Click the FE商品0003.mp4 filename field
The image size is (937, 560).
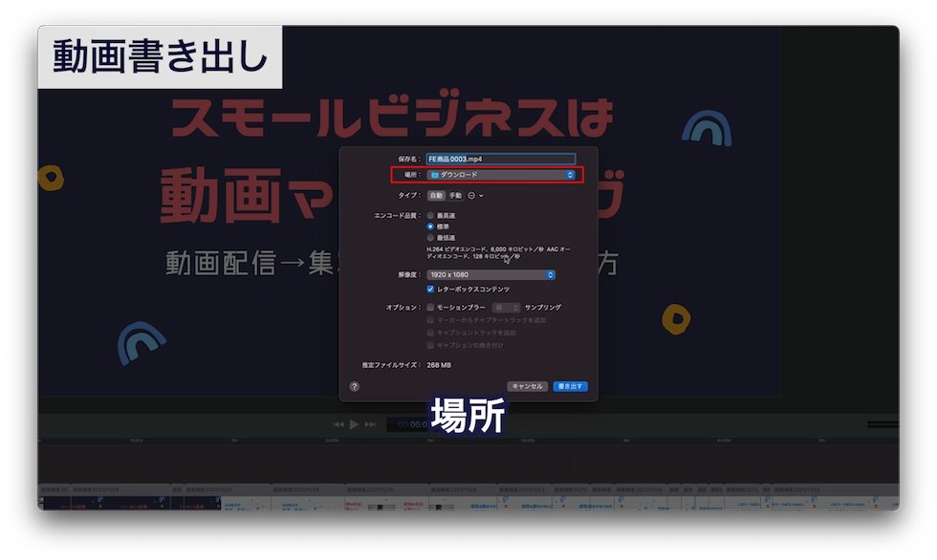tap(497, 158)
